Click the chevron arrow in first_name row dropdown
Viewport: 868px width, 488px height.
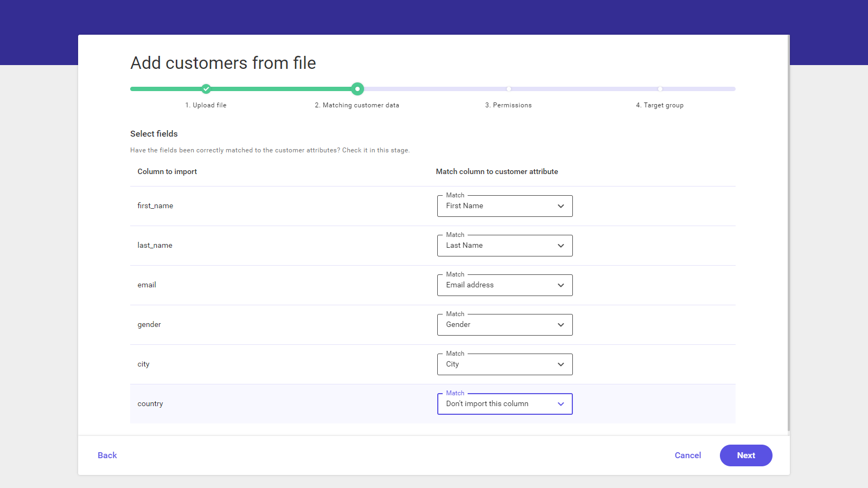(x=561, y=206)
